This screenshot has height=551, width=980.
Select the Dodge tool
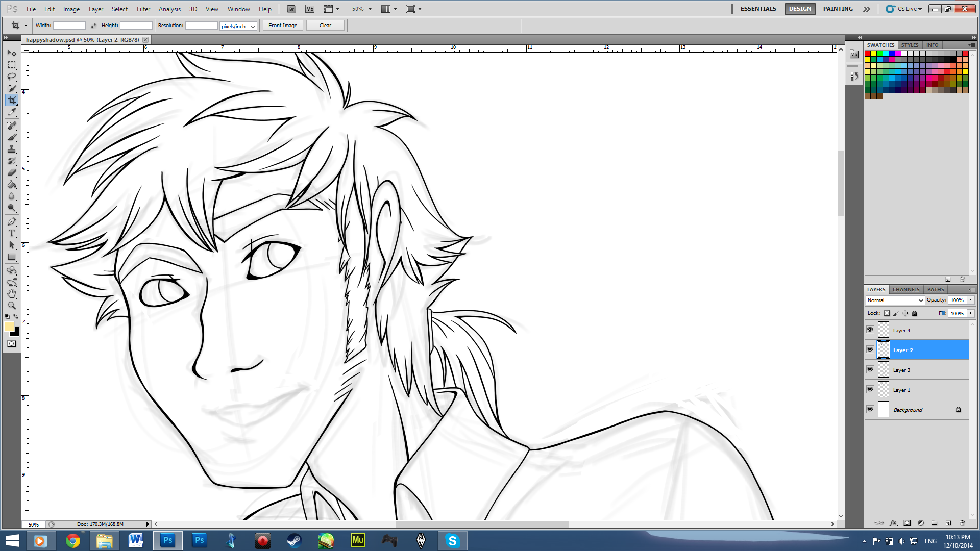coord(12,208)
